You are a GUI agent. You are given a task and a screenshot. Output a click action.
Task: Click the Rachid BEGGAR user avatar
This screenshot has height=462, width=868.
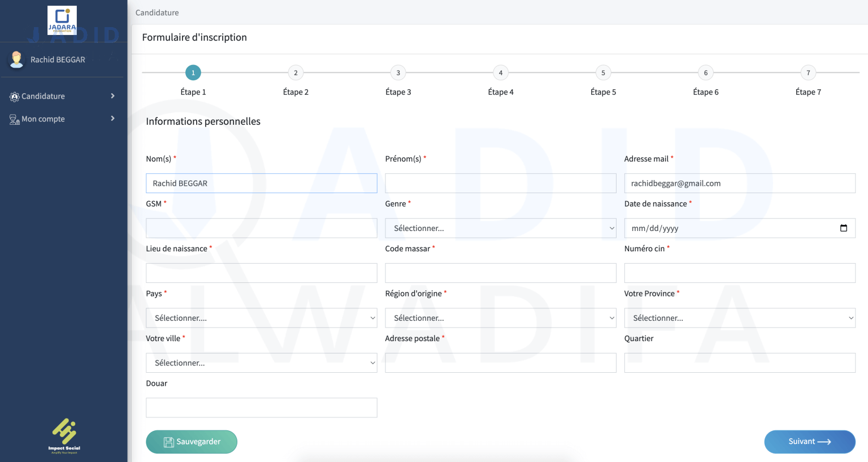[17, 59]
